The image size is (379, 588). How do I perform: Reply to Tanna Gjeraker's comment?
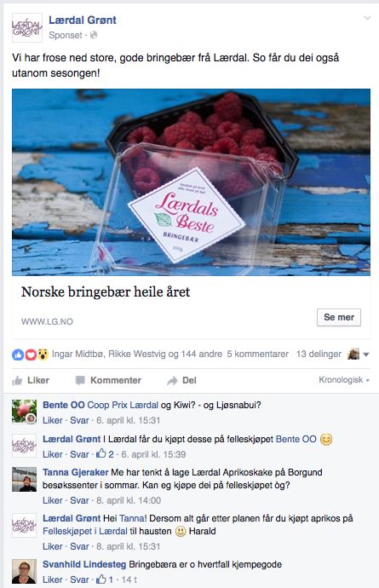(x=79, y=500)
